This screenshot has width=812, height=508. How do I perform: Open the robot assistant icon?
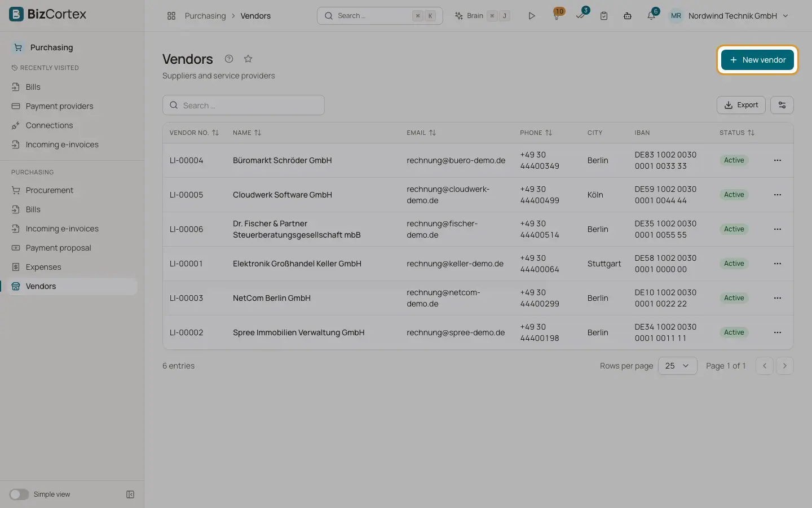[627, 16]
